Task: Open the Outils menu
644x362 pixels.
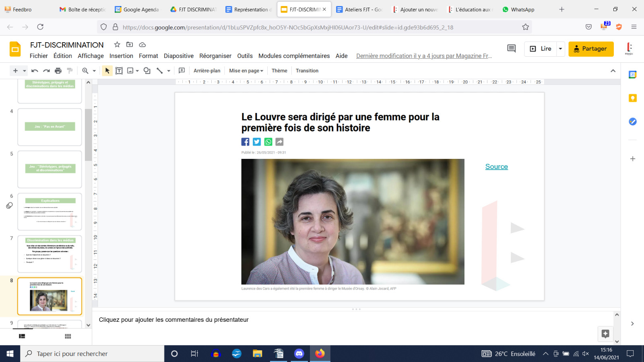Action: pyautogui.click(x=245, y=56)
